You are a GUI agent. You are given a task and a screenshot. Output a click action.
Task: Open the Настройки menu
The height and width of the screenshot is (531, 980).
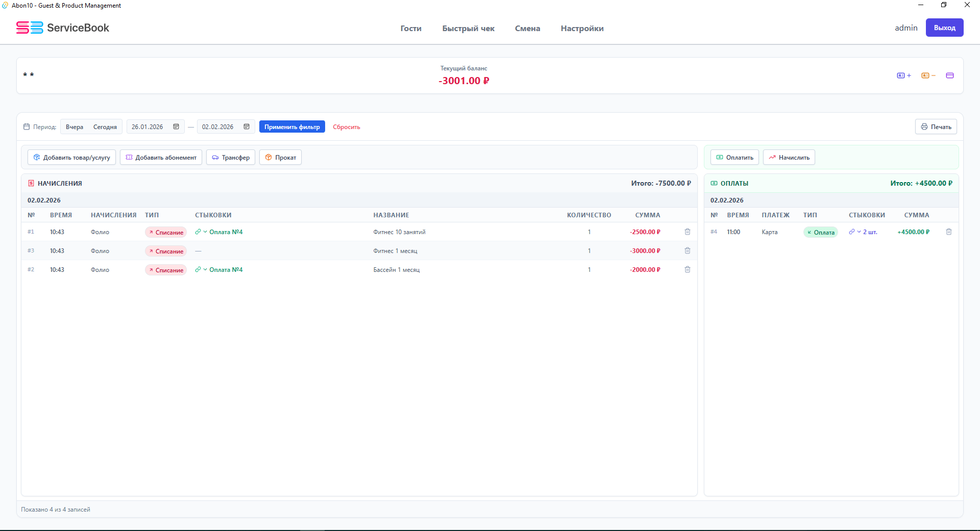click(x=582, y=29)
